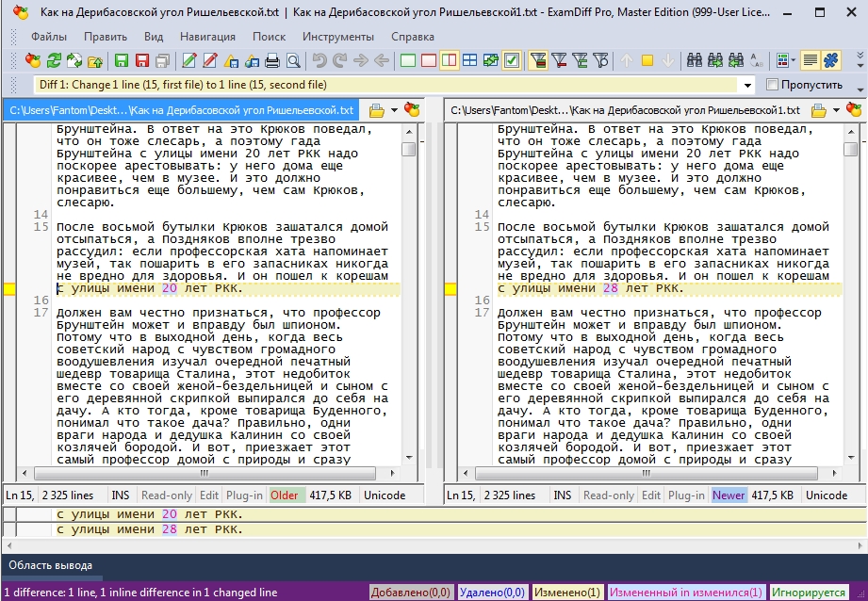
Task: Select the two-pane split view icon
Action: point(449,60)
